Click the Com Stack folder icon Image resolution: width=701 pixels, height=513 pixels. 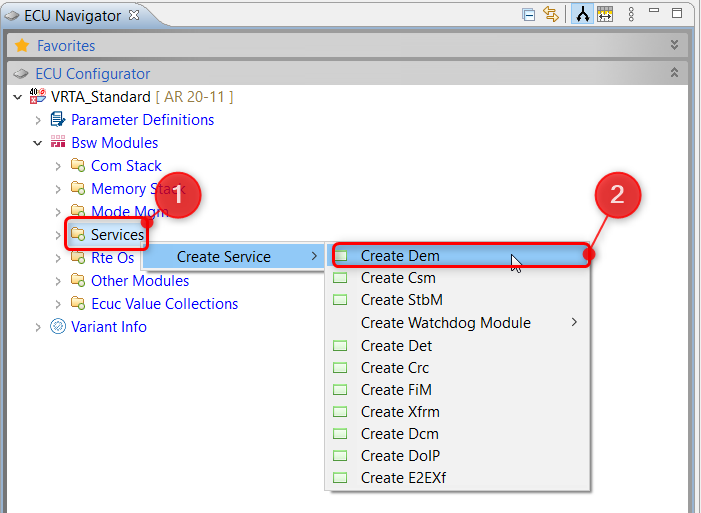(78, 165)
